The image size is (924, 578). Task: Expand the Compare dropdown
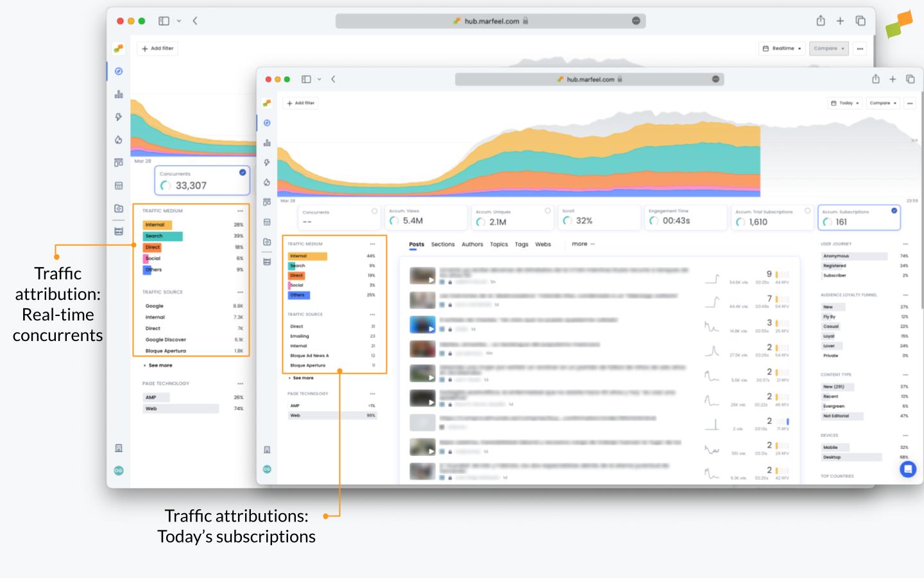click(x=882, y=103)
